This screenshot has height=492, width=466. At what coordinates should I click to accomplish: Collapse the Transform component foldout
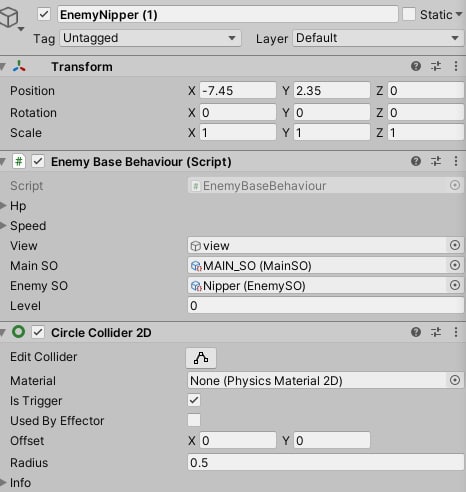click(3, 67)
